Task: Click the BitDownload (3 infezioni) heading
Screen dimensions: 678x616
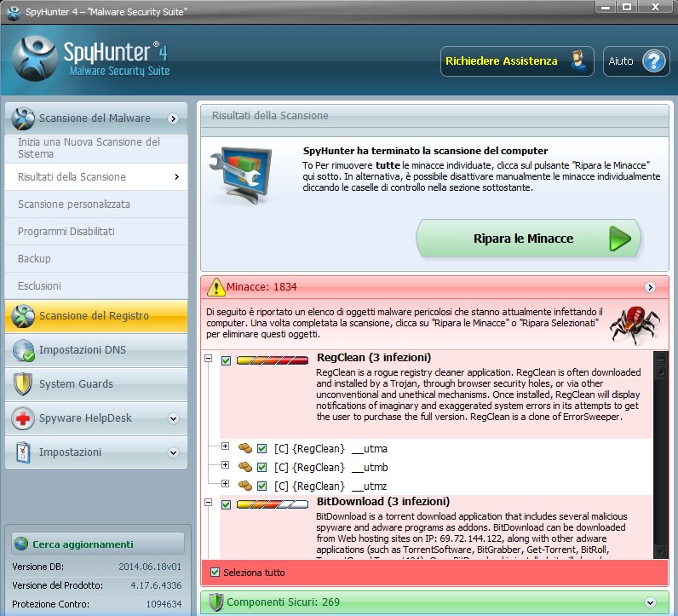Action: tap(383, 501)
